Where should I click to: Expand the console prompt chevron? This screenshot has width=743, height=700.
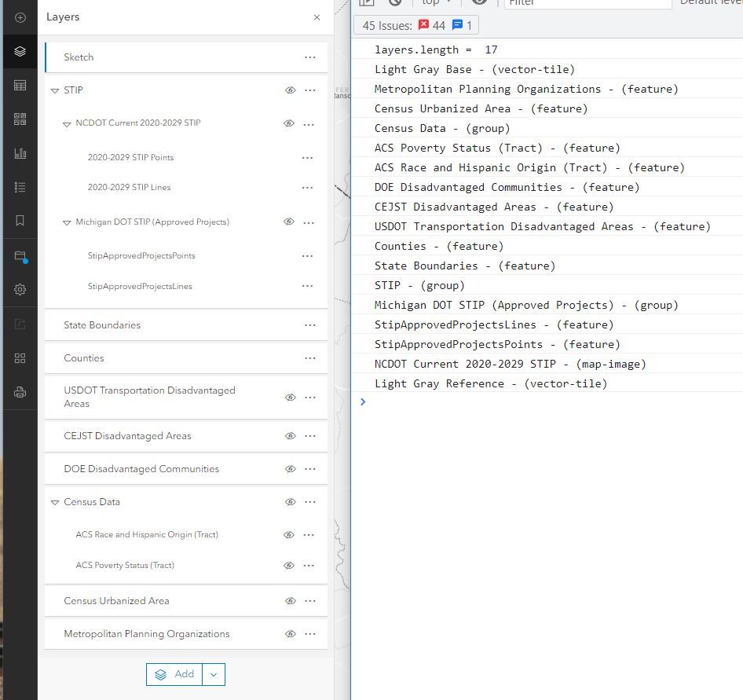tap(363, 402)
